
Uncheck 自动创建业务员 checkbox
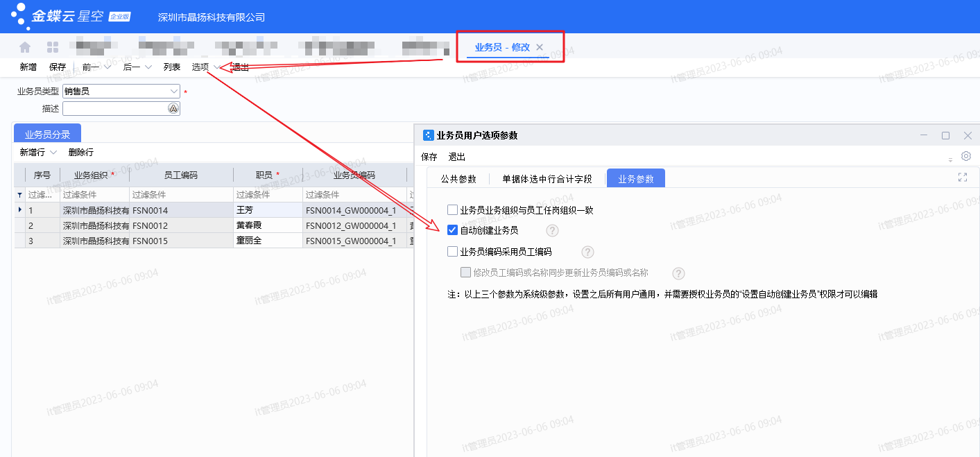pos(452,230)
